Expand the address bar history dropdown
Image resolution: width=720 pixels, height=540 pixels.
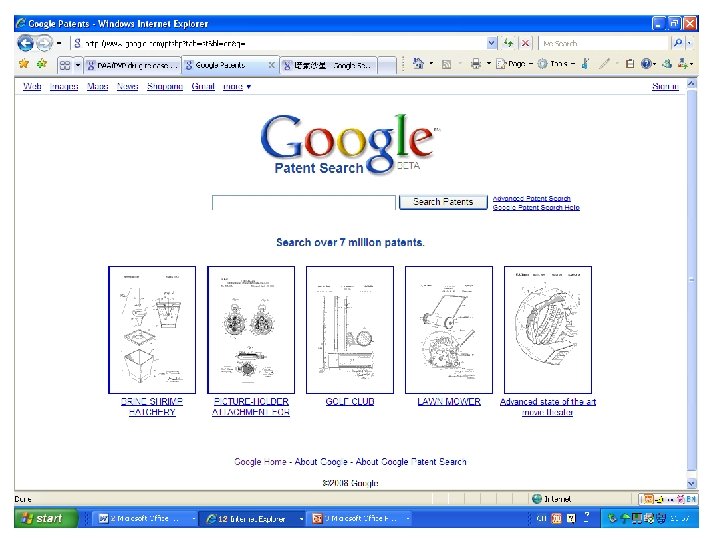[492, 44]
